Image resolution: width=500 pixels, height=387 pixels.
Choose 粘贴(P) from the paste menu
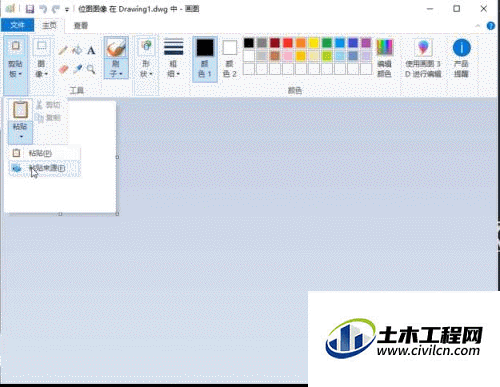[44, 153]
